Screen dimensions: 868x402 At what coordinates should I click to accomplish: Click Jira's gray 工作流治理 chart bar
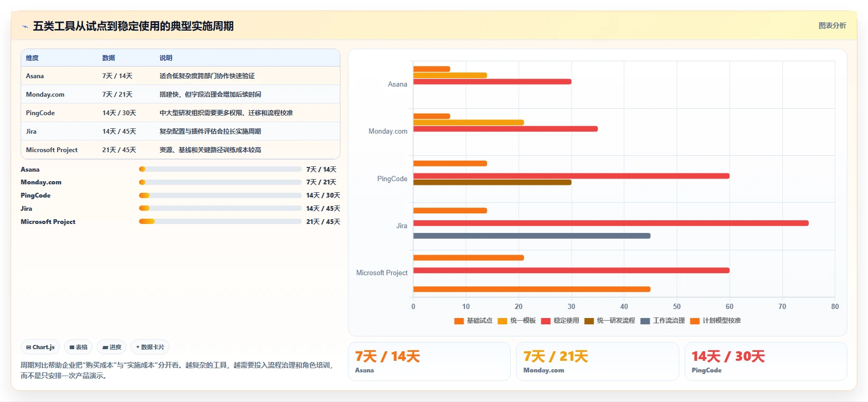pyautogui.click(x=532, y=236)
